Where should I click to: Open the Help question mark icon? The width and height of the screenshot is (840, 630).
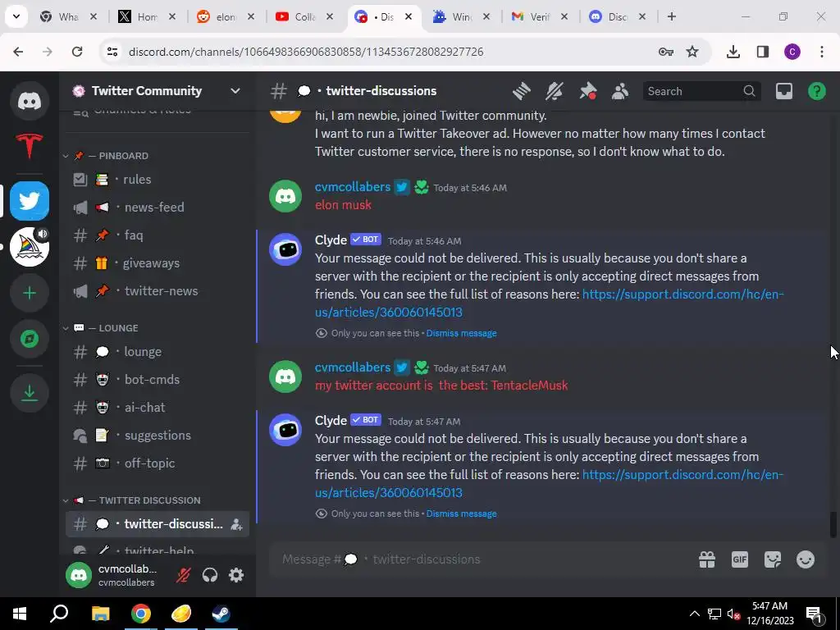816,91
